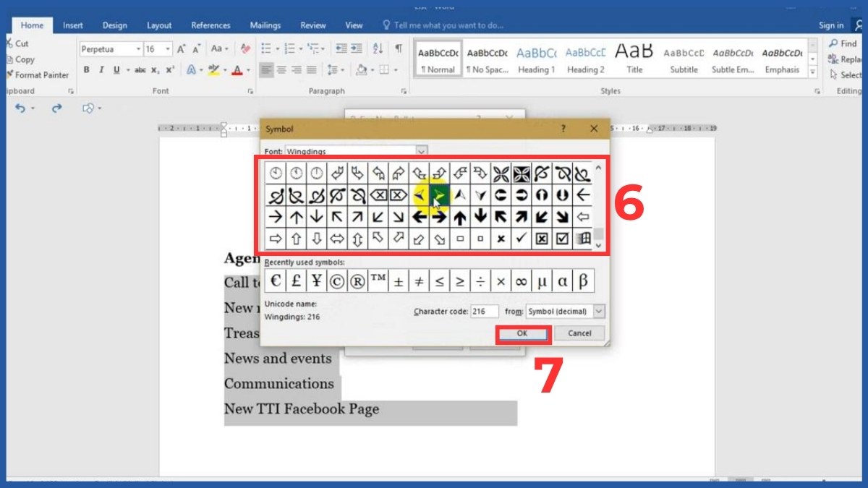
Task: Redo the last action
Action: click(x=56, y=108)
